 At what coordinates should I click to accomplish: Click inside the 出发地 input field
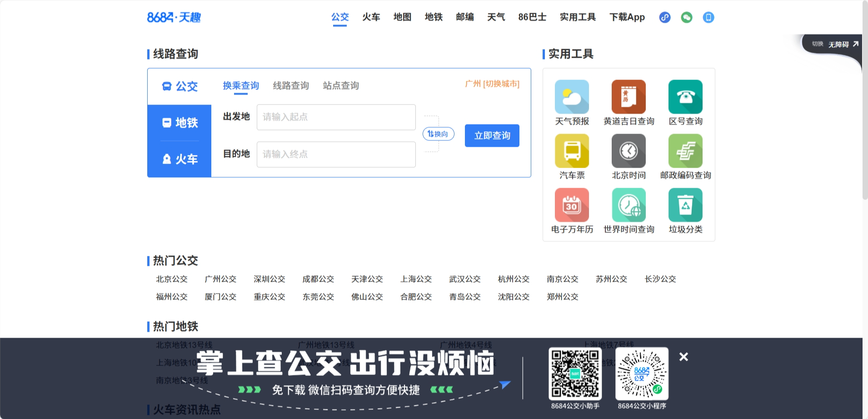(336, 117)
